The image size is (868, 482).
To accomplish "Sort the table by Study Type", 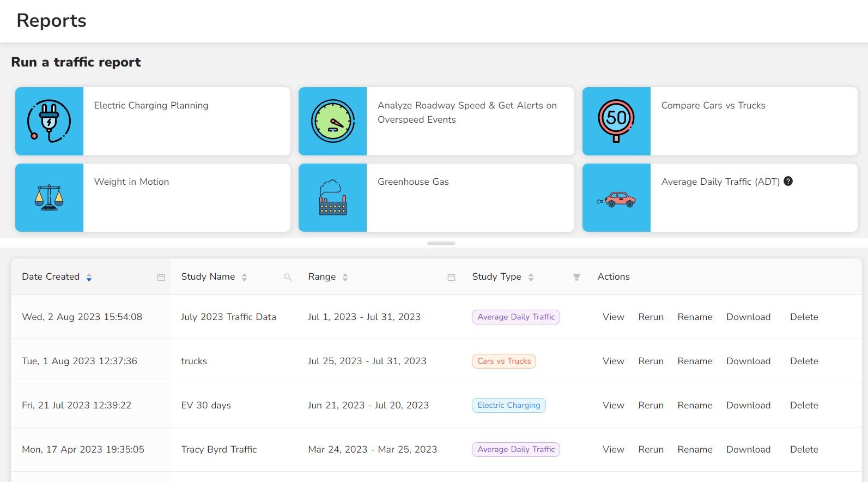I will click(531, 278).
